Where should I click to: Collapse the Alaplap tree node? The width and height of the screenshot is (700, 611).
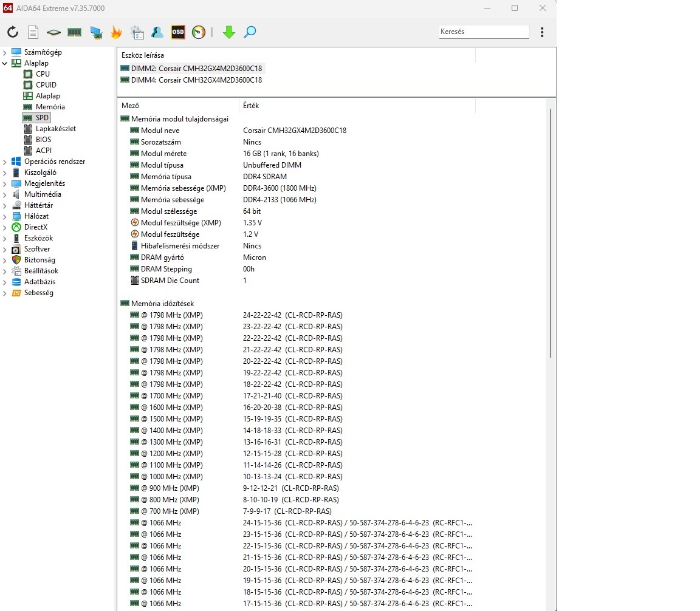pyautogui.click(x=5, y=63)
